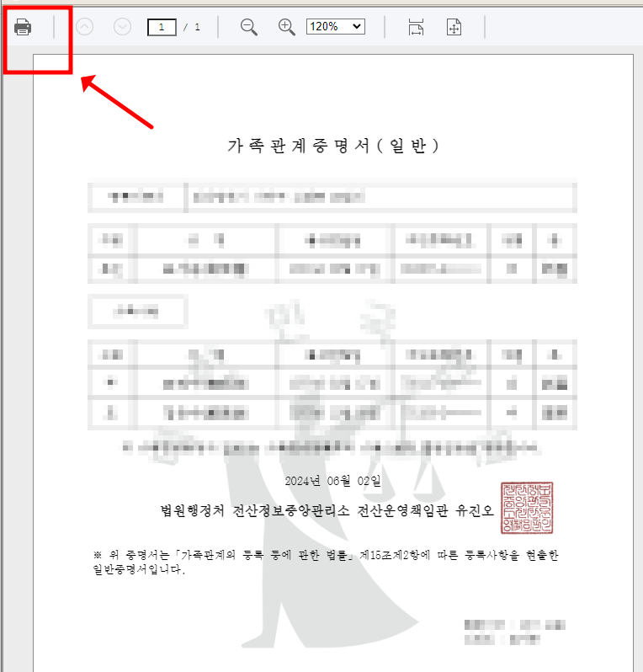Go to previous page with up arrow

pyautogui.click(x=85, y=27)
